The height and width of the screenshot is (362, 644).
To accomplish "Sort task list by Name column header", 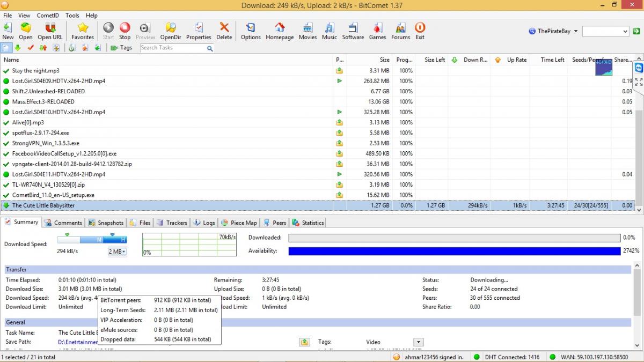I will 166,60.
